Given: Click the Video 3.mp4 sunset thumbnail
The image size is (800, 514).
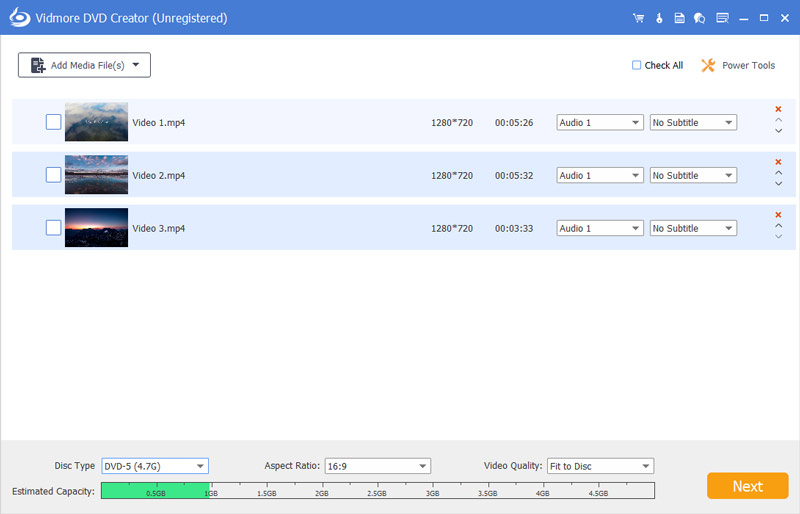Looking at the screenshot, I should pos(96,228).
